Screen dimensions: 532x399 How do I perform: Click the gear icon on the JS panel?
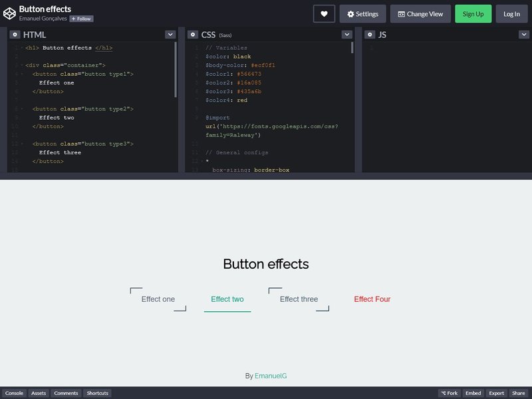pyautogui.click(x=370, y=34)
